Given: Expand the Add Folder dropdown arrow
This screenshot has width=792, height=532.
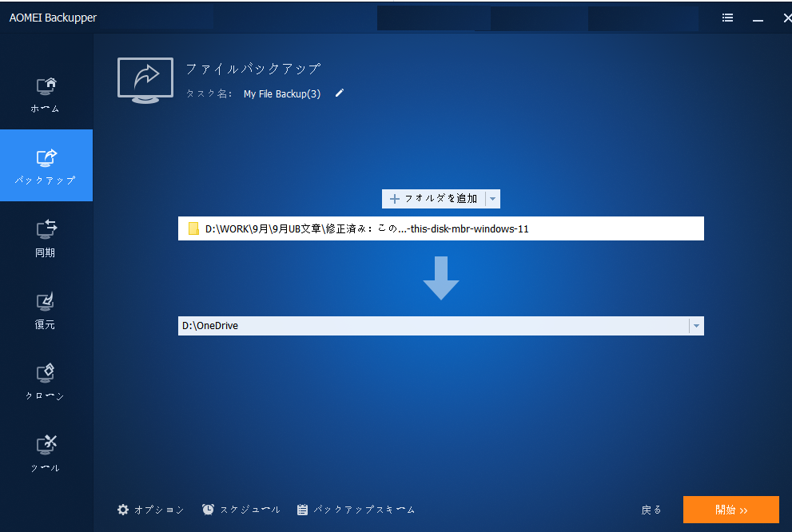Looking at the screenshot, I should [x=492, y=199].
